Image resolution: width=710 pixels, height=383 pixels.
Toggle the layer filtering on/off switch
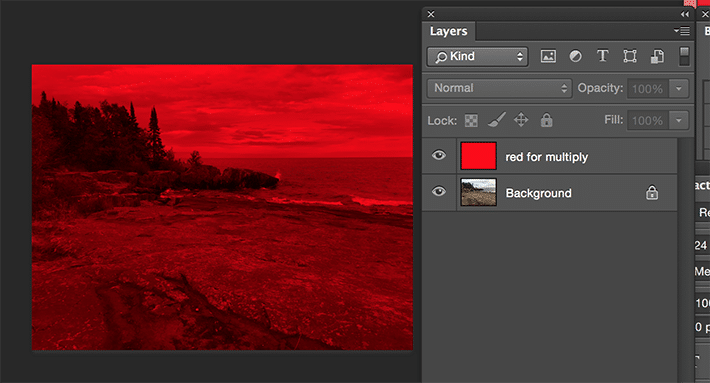pos(684,56)
